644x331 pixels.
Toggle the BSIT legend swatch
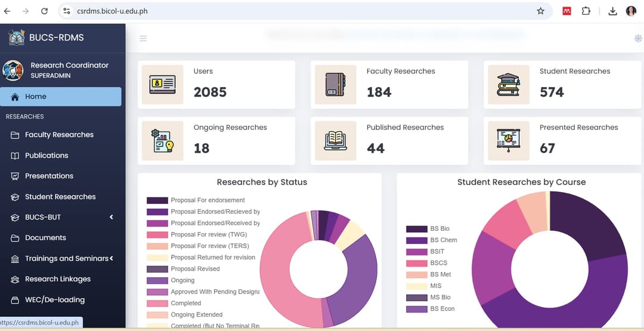(416, 252)
